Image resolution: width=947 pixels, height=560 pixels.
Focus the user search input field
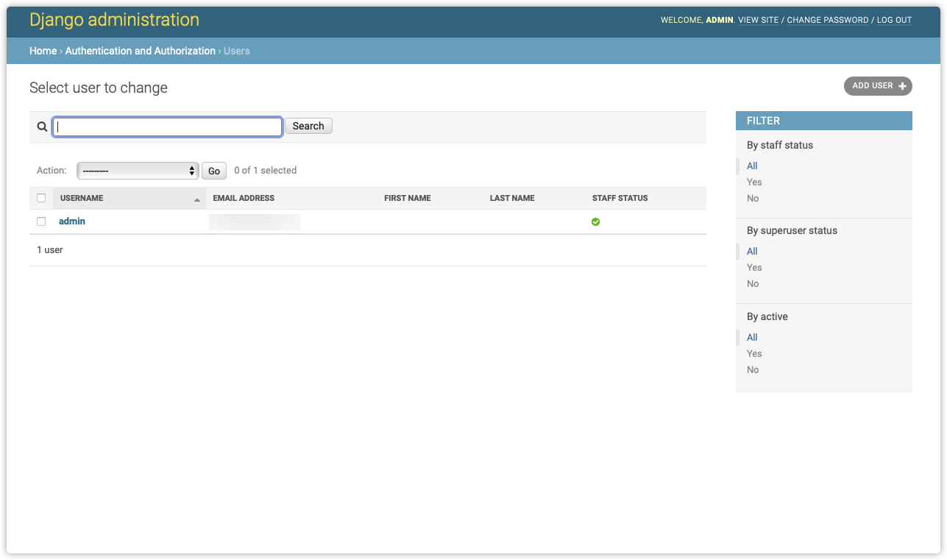168,127
